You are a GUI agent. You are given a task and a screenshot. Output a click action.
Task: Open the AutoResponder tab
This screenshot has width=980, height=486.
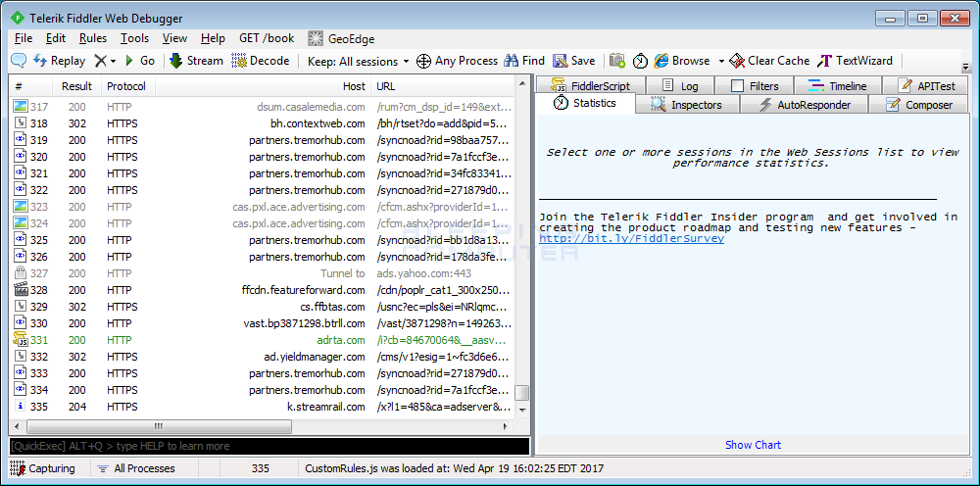pyautogui.click(x=804, y=105)
